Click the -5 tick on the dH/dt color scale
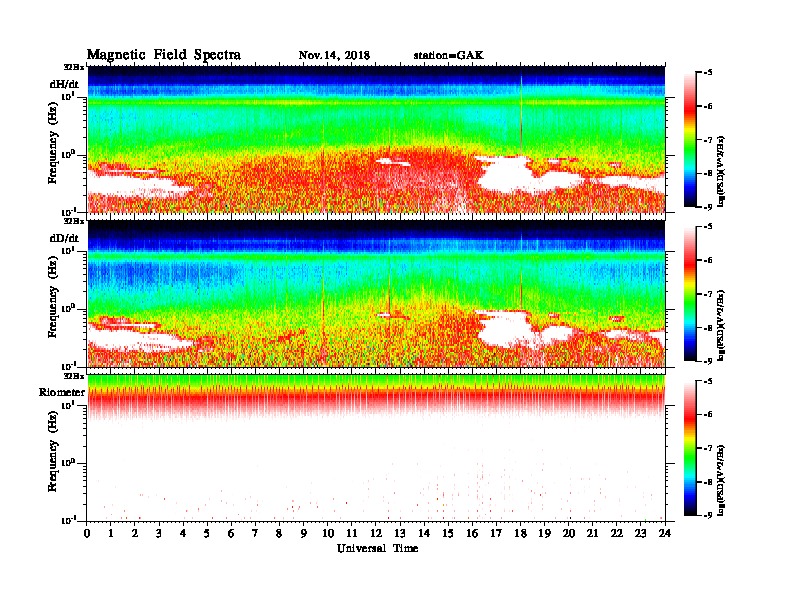 pyautogui.click(x=708, y=73)
